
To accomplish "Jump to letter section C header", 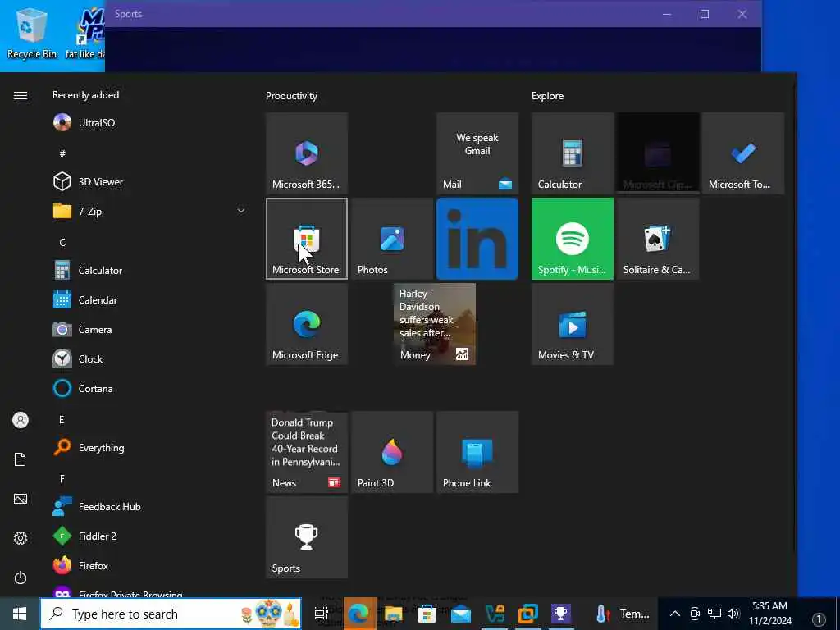I will pyautogui.click(x=62, y=243).
